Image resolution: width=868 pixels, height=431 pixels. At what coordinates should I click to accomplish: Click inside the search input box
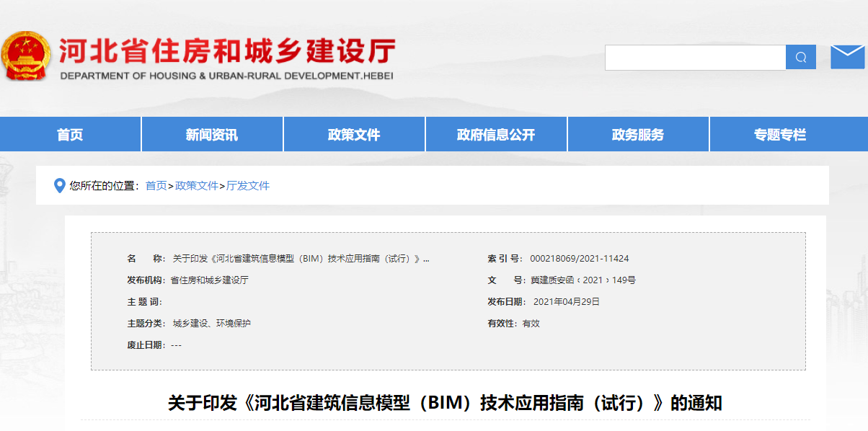[694, 56]
